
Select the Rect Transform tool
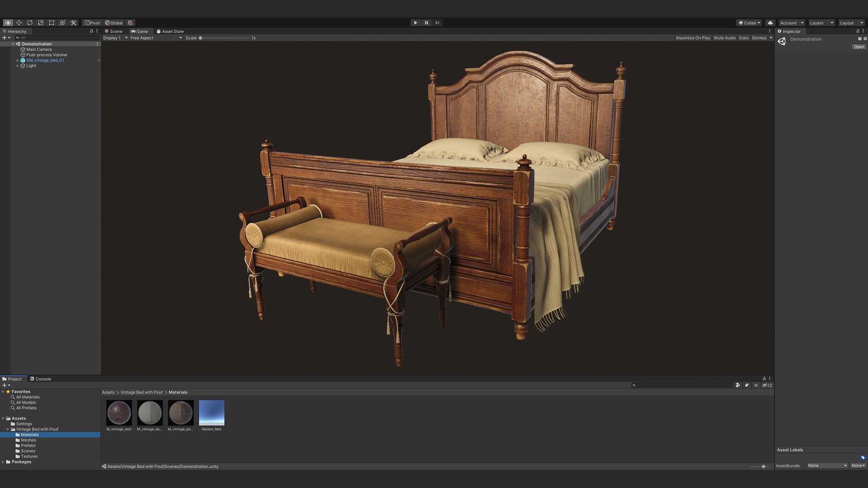[52, 23]
